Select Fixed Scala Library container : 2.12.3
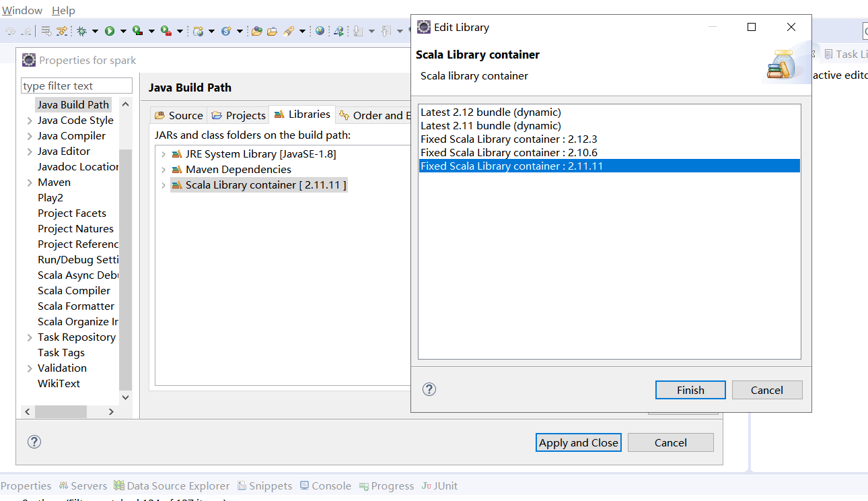Viewport: 868px width, 501px height. tap(610, 139)
